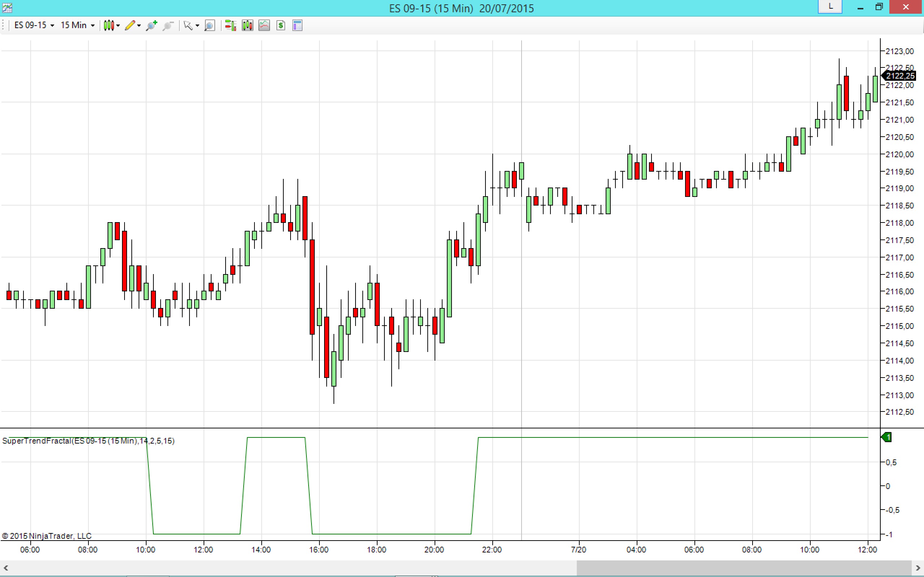Image resolution: width=924 pixels, height=577 pixels.
Task: Open dropdown arrow beside drawing pencil
Action: pos(139,26)
